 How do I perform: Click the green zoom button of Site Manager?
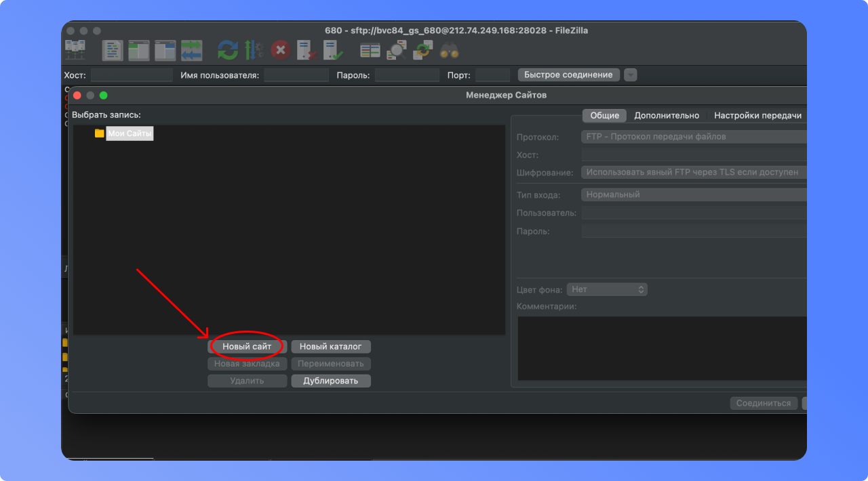point(103,96)
